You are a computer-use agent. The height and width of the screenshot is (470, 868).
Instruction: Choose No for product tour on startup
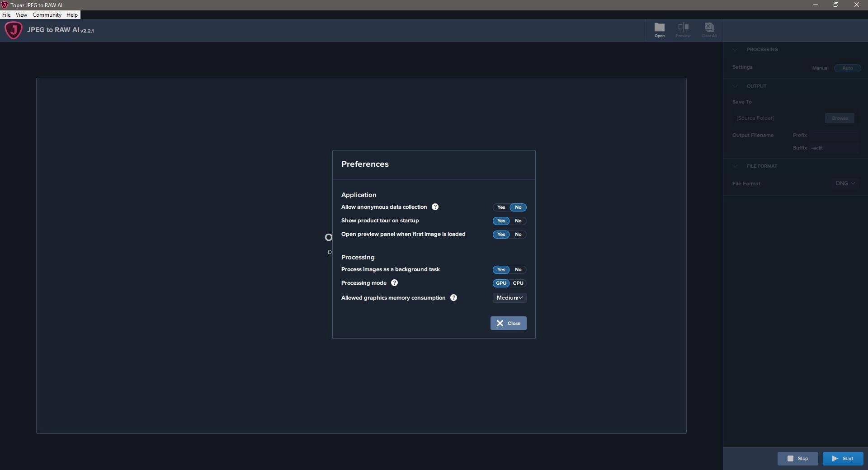[518, 221]
